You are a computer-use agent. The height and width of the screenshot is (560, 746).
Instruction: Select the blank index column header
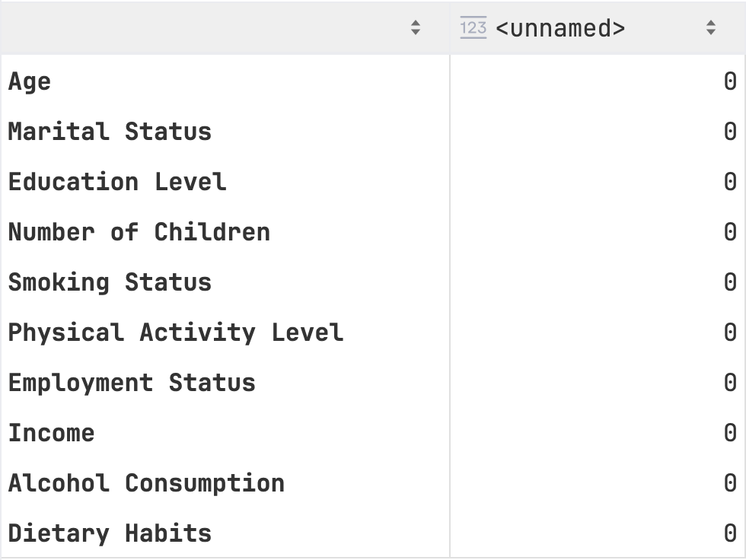coord(225,28)
